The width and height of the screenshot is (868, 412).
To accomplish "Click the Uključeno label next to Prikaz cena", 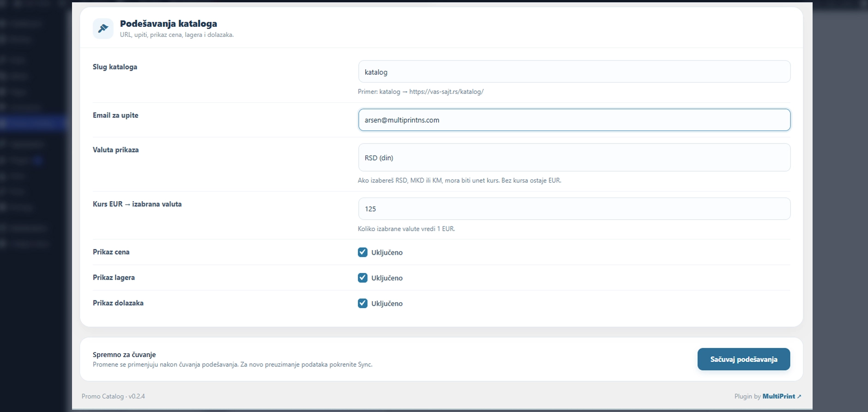I will (387, 252).
